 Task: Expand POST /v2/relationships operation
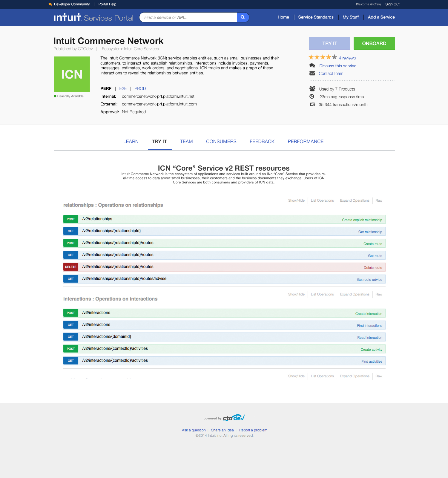tap(224, 219)
